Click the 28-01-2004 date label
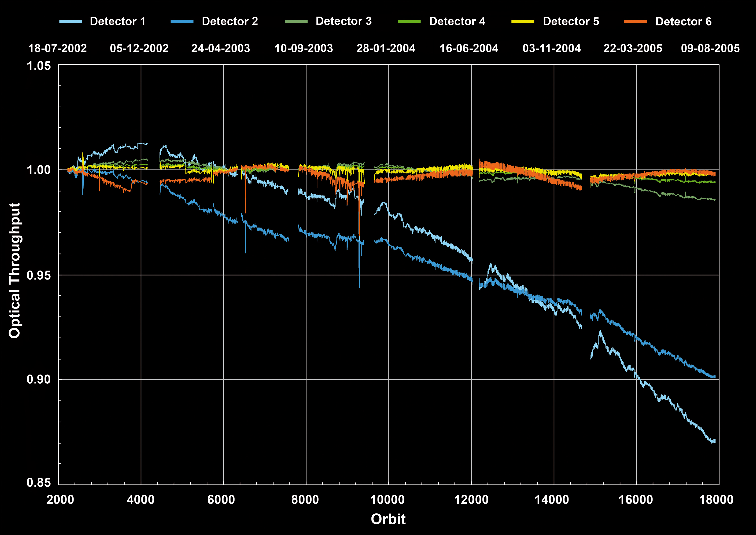 386,49
